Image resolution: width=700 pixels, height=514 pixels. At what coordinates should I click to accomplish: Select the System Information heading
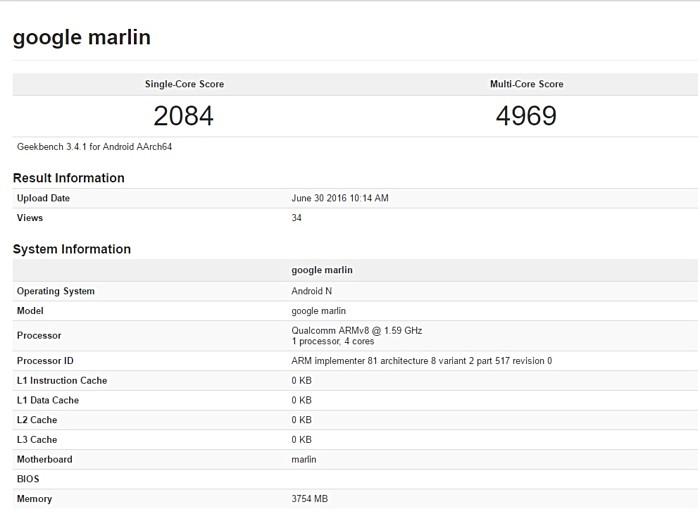(x=72, y=249)
